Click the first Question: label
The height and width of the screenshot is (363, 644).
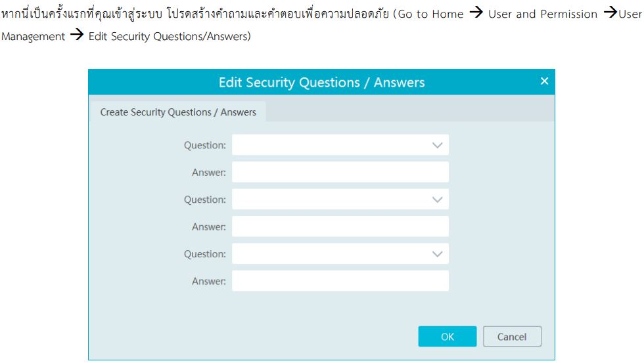204,146
